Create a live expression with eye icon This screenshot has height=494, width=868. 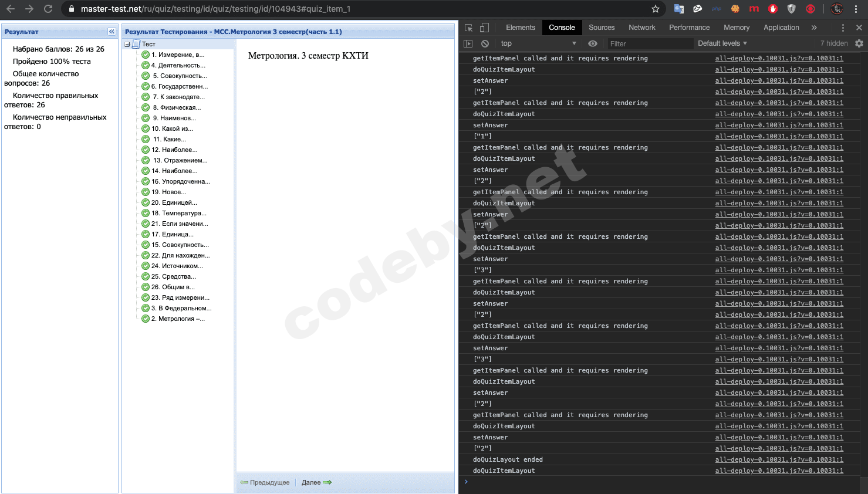point(593,43)
